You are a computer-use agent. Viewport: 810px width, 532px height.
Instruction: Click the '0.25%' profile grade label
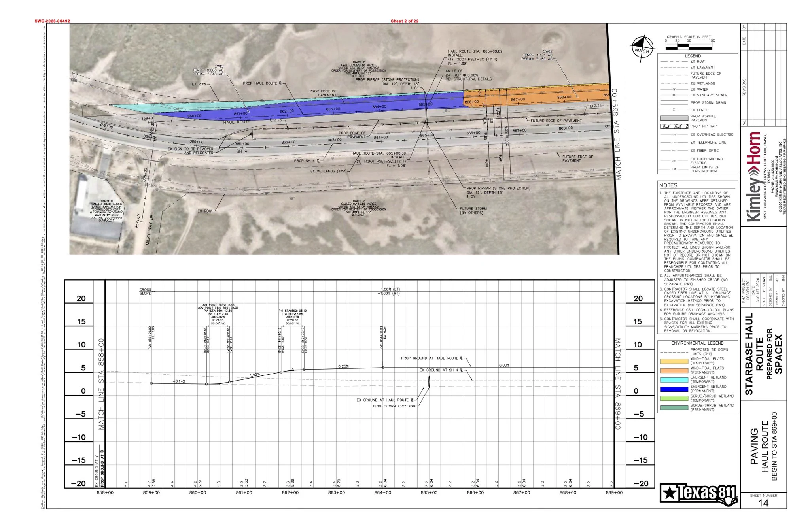click(343, 366)
